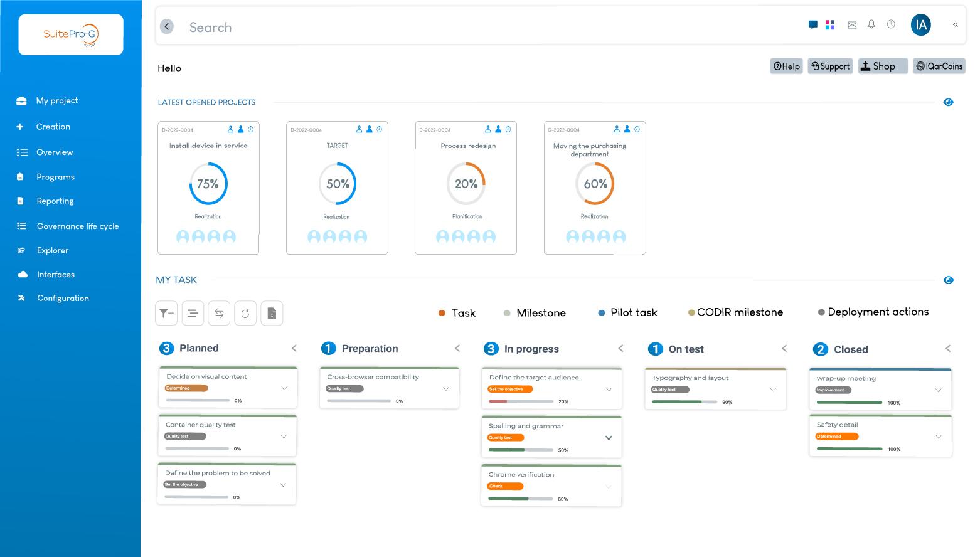Click the Safety detail 100% progress bar
The height and width of the screenshot is (557, 980).
[x=850, y=449]
